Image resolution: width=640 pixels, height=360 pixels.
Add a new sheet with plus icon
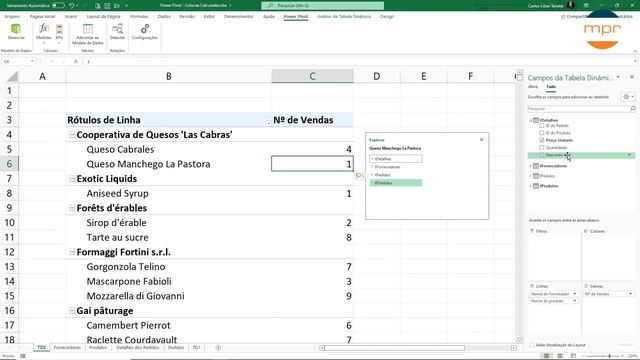point(218,348)
